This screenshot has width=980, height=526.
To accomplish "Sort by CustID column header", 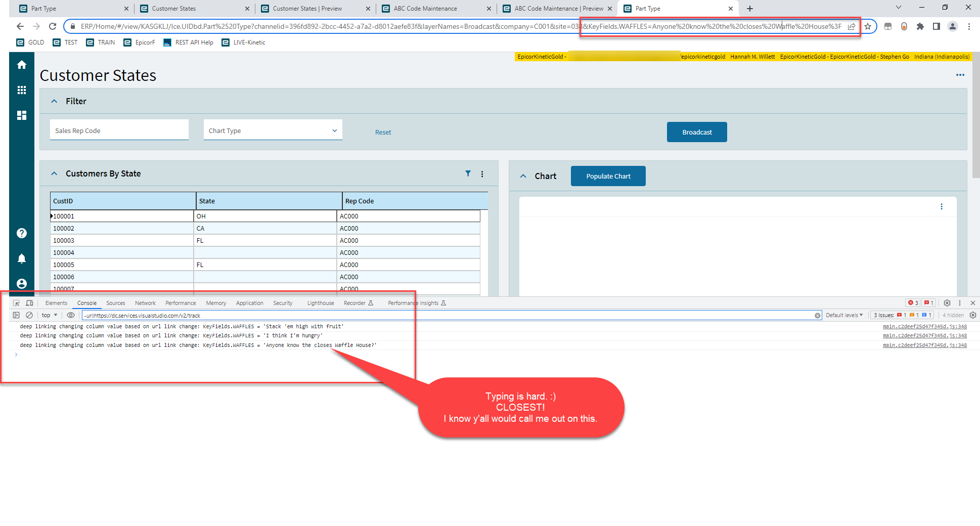I will pyautogui.click(x=123, y=201).
